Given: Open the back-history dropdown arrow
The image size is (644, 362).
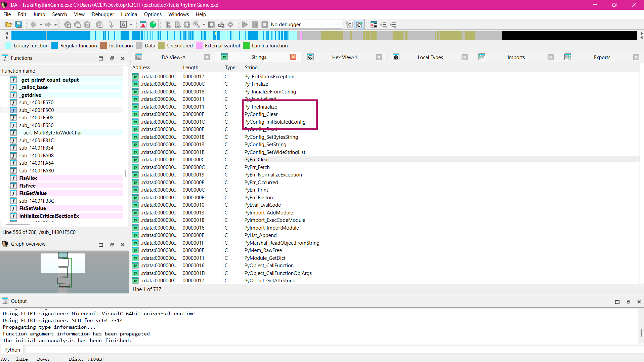Looking at the screenshot, I should pos(41,25).
